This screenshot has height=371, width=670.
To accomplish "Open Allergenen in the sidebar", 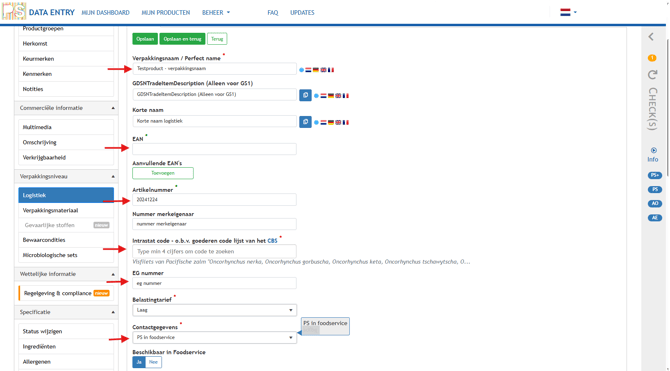I will (66, 362).
